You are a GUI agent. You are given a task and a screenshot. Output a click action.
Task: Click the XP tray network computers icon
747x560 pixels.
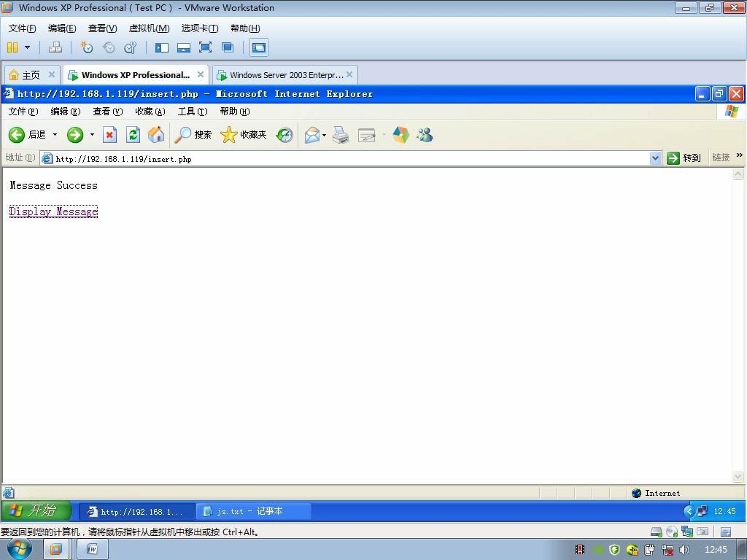coord(703,511)
